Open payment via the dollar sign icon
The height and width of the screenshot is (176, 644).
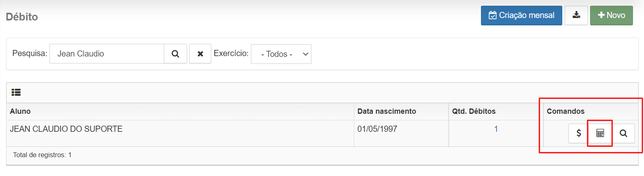click(579, 133)
